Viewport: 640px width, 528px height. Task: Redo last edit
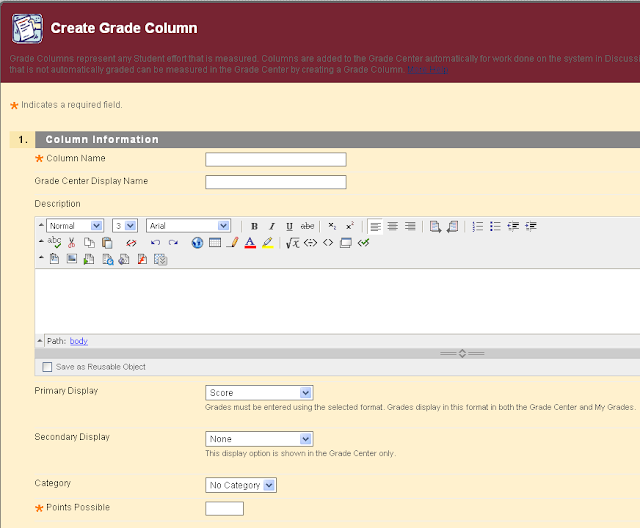coord(173,243)
